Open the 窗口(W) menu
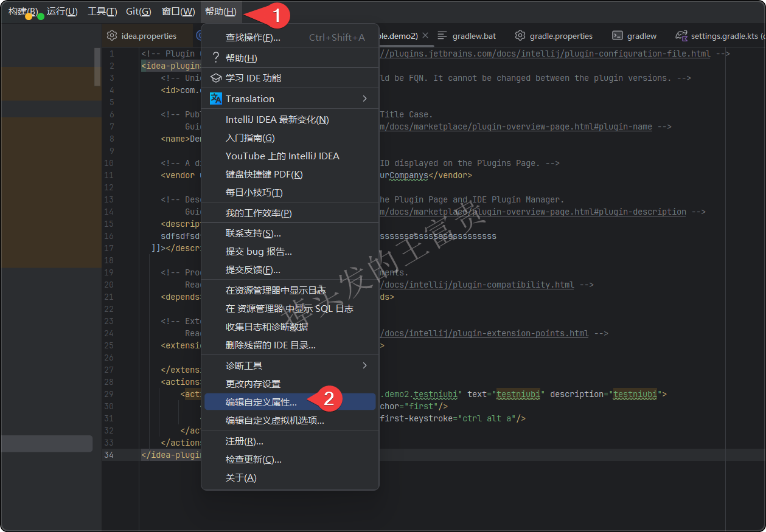Viewport: 766px width, 532px height. [x=178, y=12]
